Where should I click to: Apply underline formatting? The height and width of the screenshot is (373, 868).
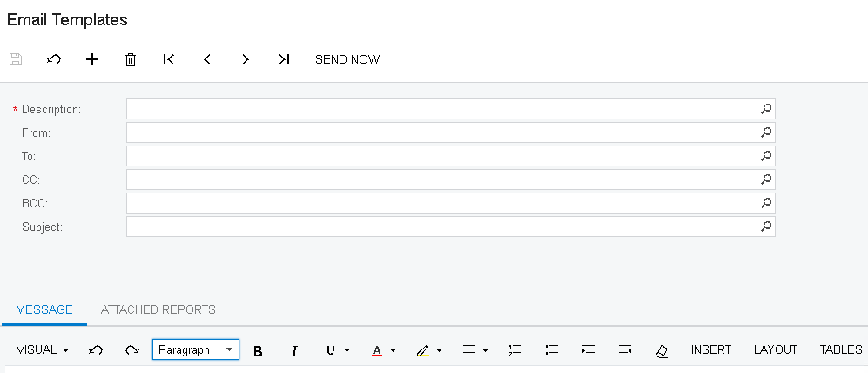click(x=331, y=350)
